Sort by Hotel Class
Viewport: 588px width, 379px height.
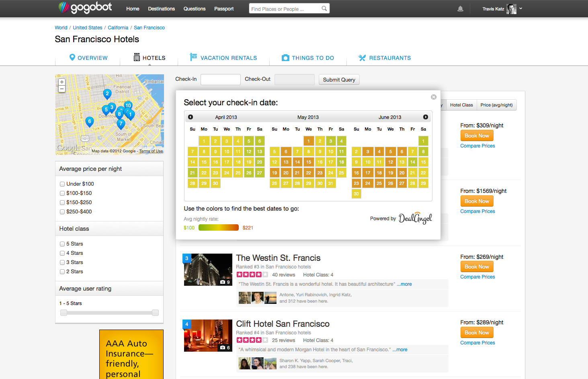461,105
